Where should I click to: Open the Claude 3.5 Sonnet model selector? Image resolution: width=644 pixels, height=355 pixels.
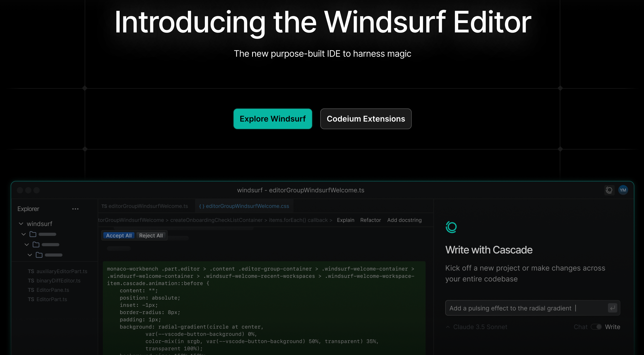click(477, 327)
